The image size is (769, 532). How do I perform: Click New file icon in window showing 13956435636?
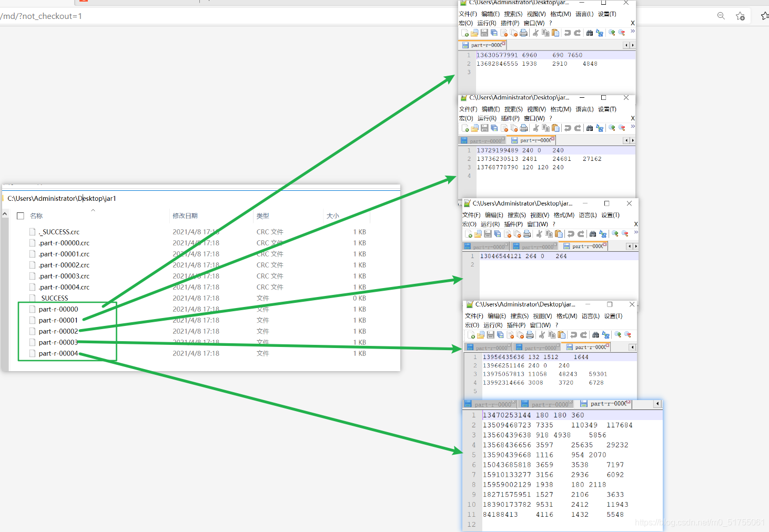tap(471, 335)
